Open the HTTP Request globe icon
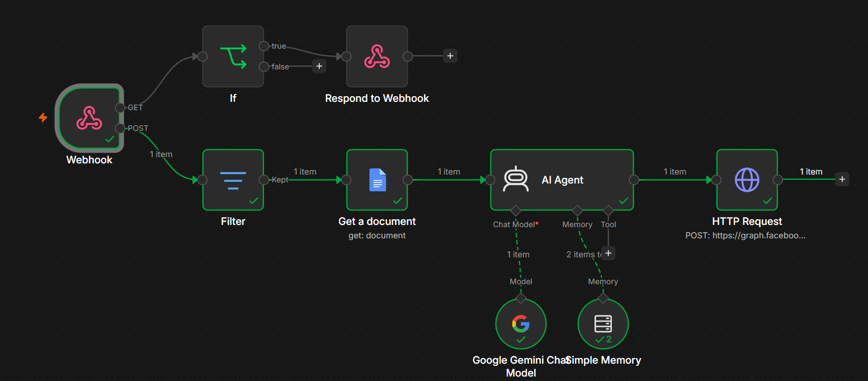868x381 pixels. pos(747,180)
